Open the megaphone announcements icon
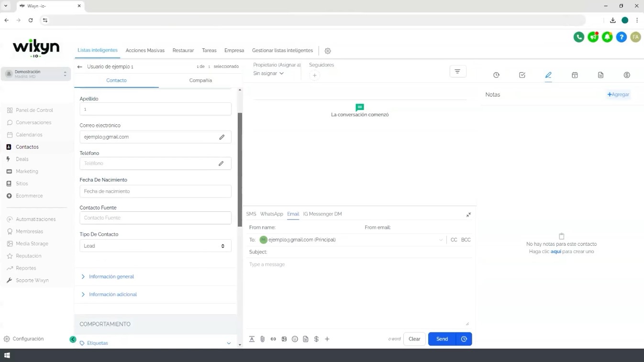Image resolution: width=644 pixels, height=362 pixels. (x=593, y=37)
